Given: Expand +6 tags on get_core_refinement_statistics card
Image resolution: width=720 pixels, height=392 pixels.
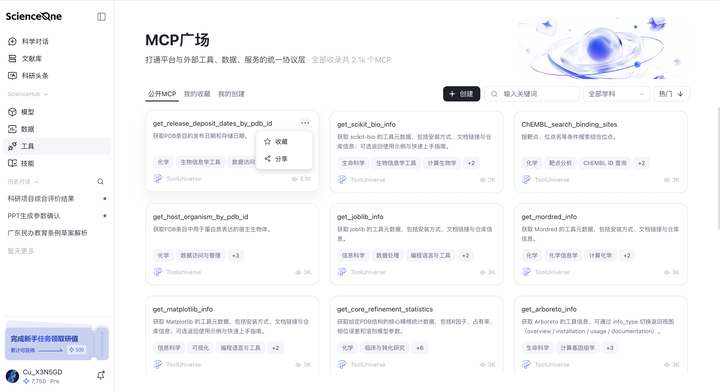Looking at the screenshot, I should tap(420, 348).
